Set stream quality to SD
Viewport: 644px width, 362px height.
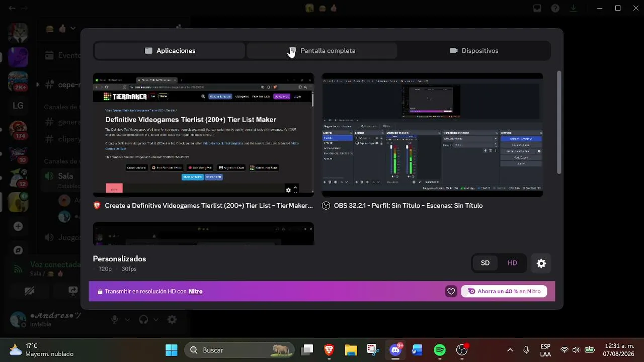(485, 263)
